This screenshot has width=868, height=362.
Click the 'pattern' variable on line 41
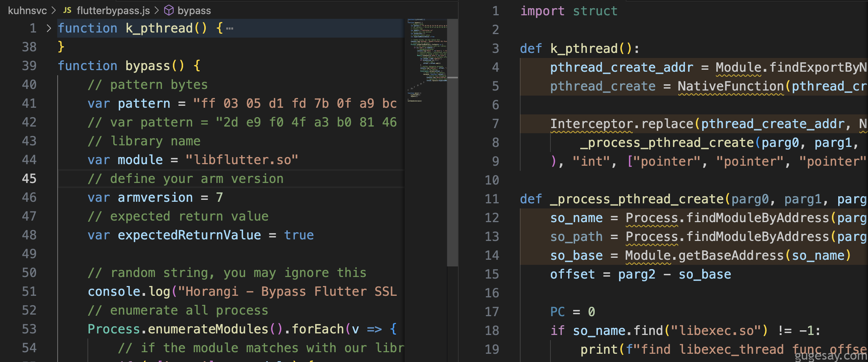click(144, 103)
